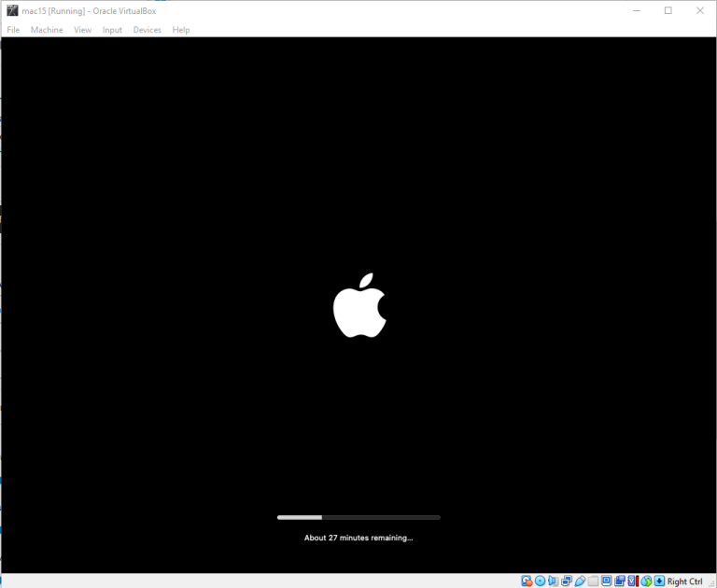Open the File menu

click(13, 30)
